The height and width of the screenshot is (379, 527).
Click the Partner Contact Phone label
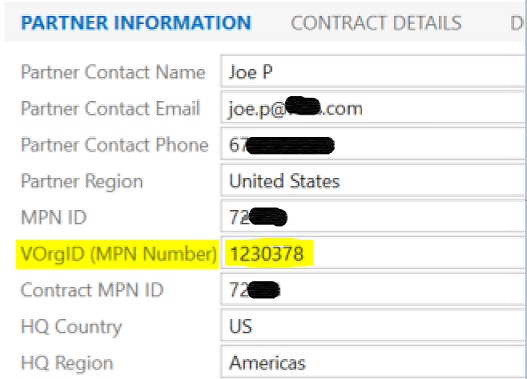pos(115,144)
